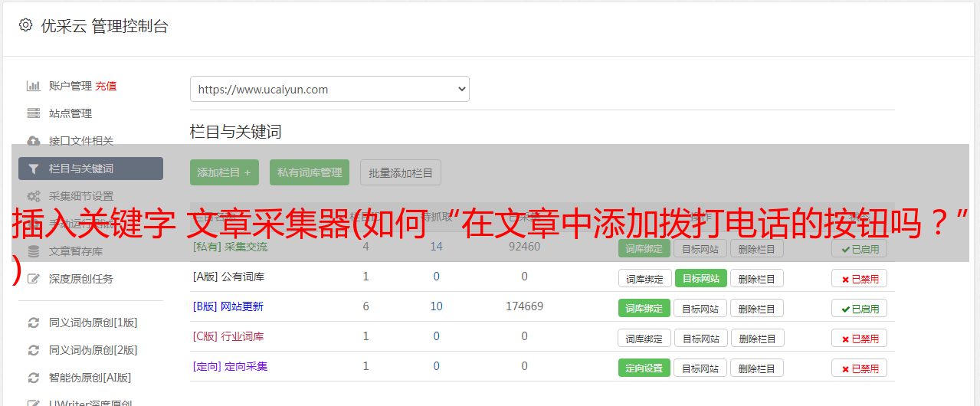Click 删除栏目 for the 网站更新 row
The height and width of the screenshot is (406, 980).
click(x=757, y=309)
